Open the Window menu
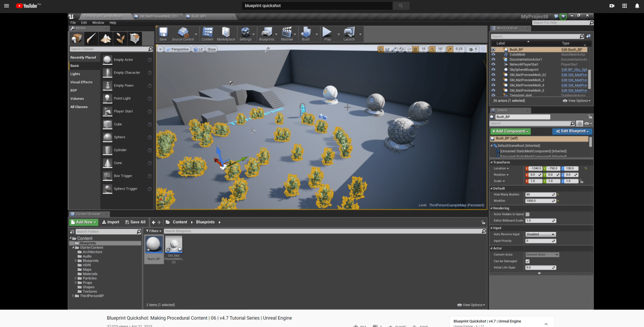The width and height of the screenshot is (644, 327). (x=98, y=23)
